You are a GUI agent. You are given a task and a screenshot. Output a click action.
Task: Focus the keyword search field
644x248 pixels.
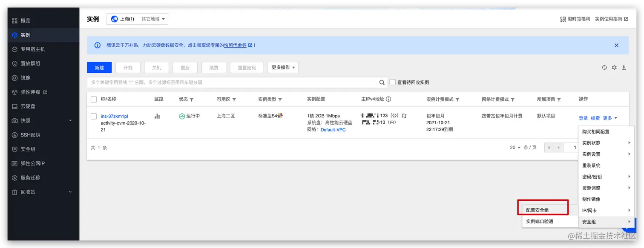(x=232, y=83)
